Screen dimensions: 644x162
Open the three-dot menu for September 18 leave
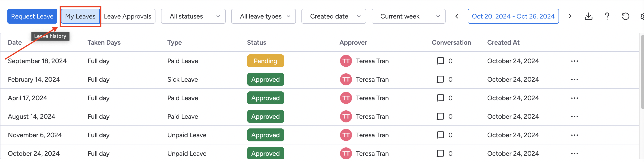pyautogui.click(x=574, y=61)
